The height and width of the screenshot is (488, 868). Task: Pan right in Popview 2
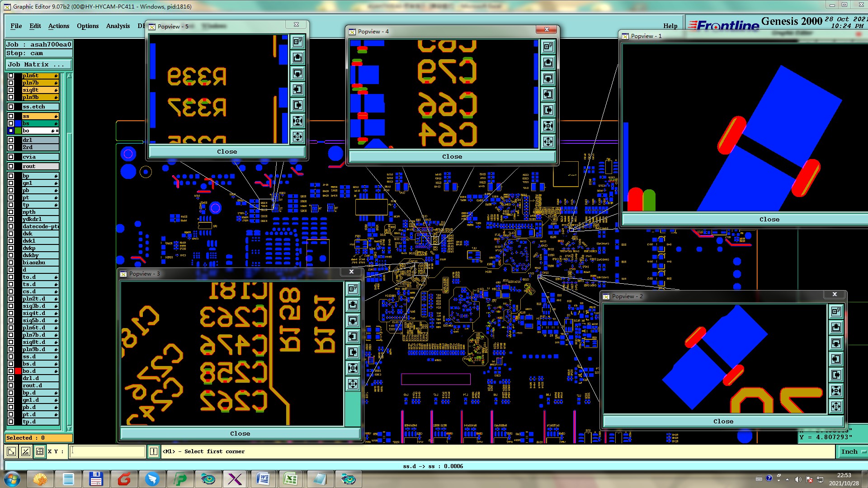pyautogui.click(x=836, y=375)
